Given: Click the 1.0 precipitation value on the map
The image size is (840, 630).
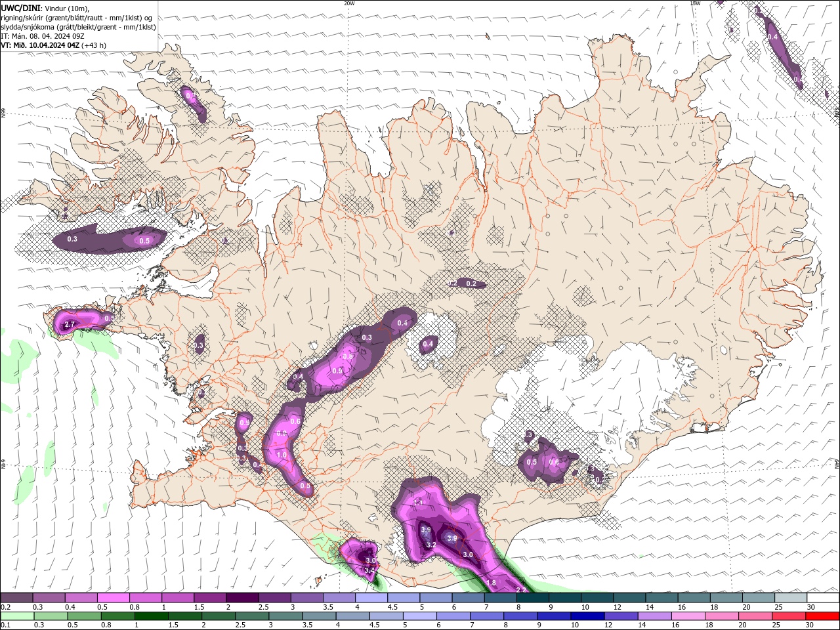Looking at the screenshot, I should (x=282, y=455).
